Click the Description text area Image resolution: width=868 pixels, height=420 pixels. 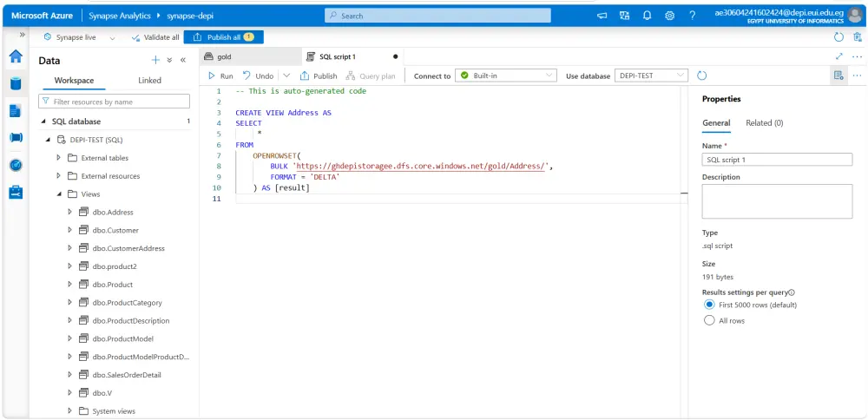777,201
